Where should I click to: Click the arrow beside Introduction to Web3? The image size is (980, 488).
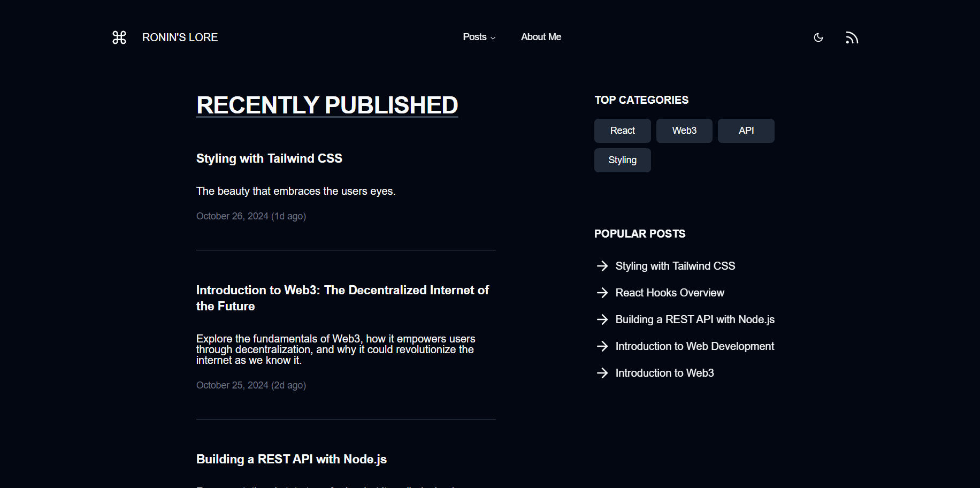pyautogui.click(x=602, y=373)
